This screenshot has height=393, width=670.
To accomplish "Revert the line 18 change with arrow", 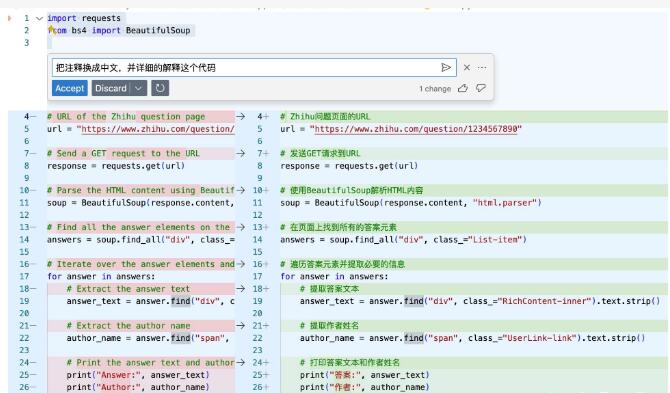I will [x=241, y=289].
